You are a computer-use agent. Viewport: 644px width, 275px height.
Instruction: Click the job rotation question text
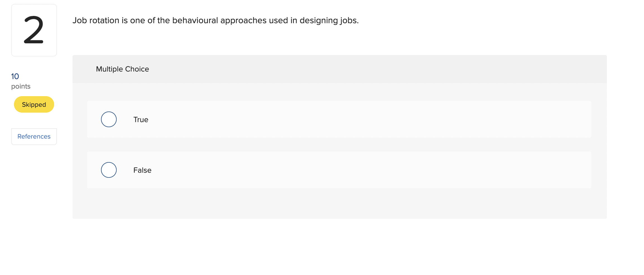click(x=216, y=20)
